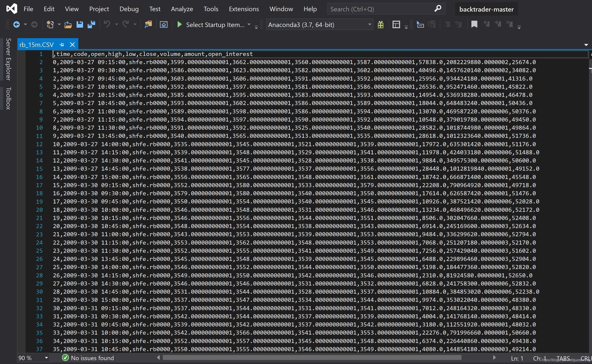This screenshot has width=592, height=364.
Task: Expand the Select Startup Item dropdown arrow
Action: pos(249,25)
